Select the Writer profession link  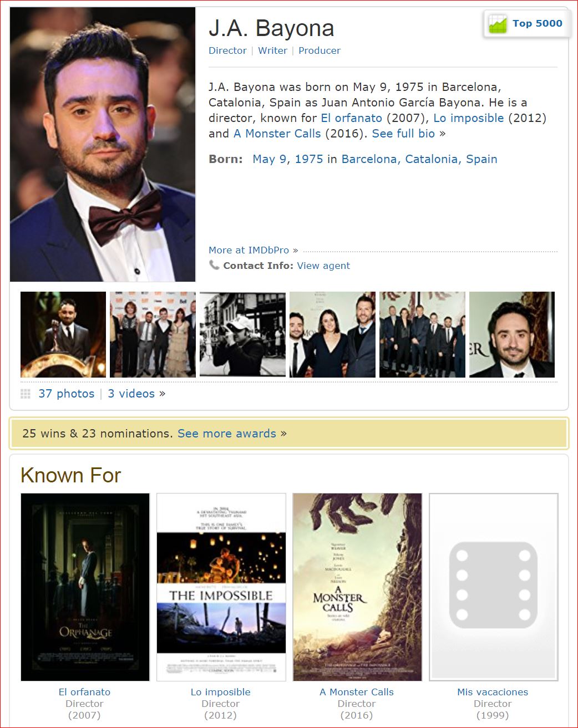(x=272, y=50)
